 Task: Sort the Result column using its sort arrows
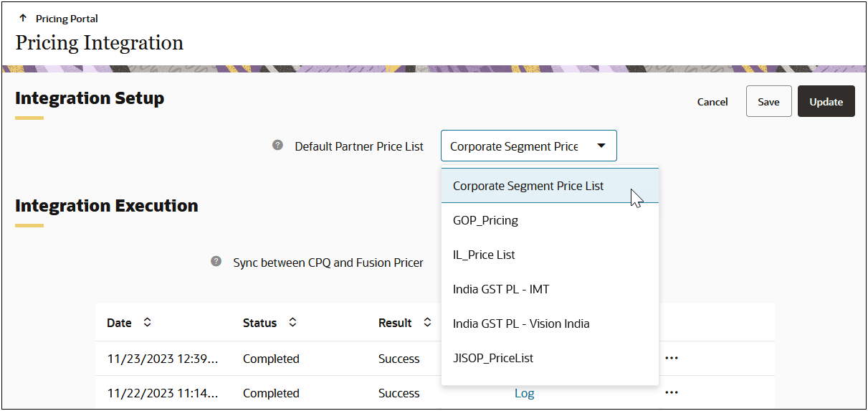pos(427,323)
